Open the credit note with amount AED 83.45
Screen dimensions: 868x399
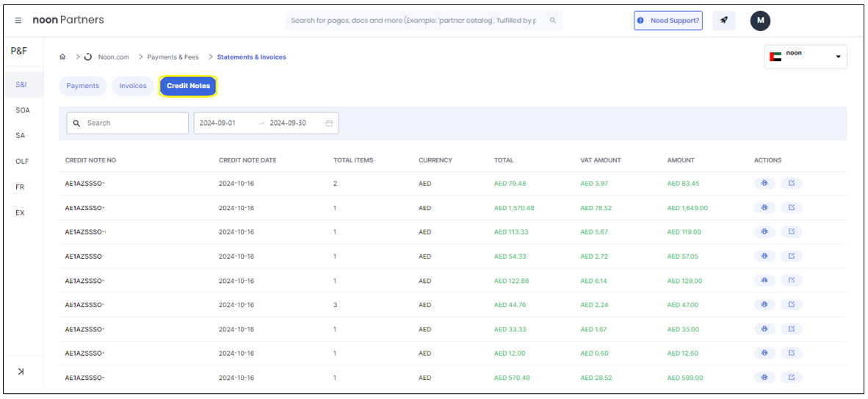click(792, 184)
